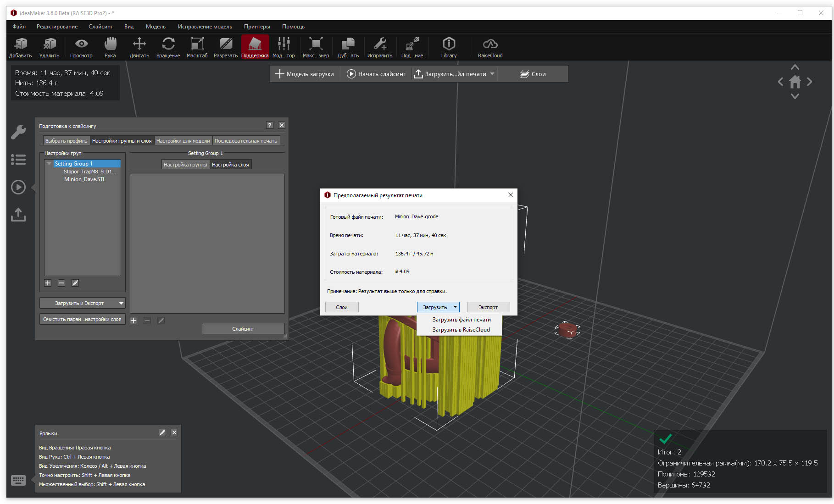Open the Модель menu

156,27
